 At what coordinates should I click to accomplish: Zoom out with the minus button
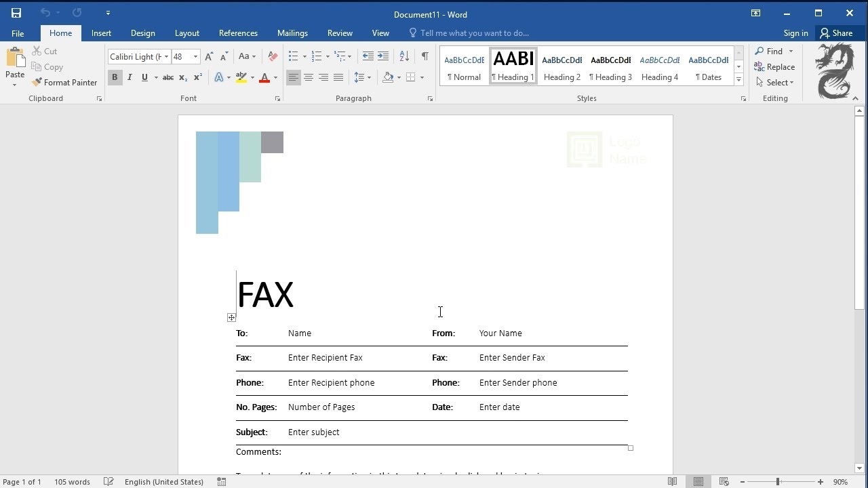743,482
